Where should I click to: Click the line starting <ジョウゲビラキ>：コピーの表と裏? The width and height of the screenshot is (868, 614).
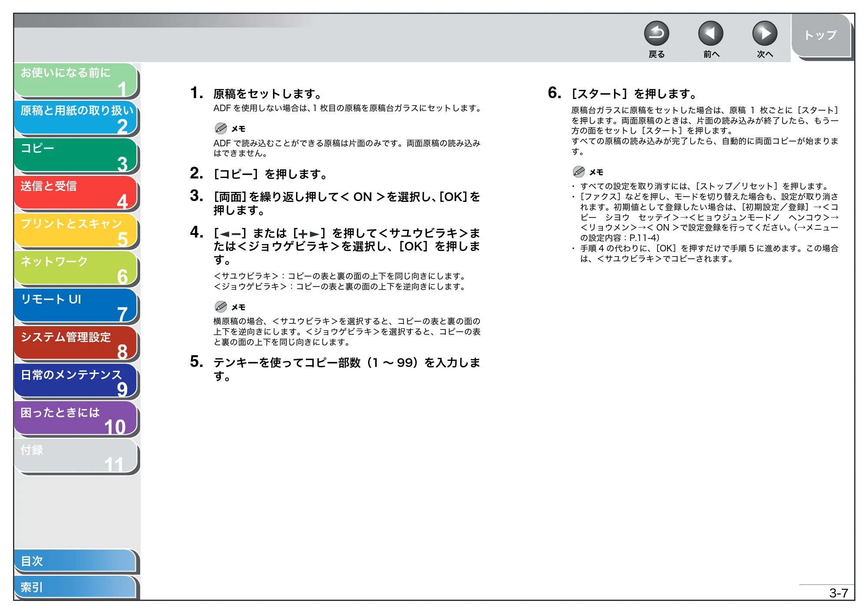pos(340,287)
